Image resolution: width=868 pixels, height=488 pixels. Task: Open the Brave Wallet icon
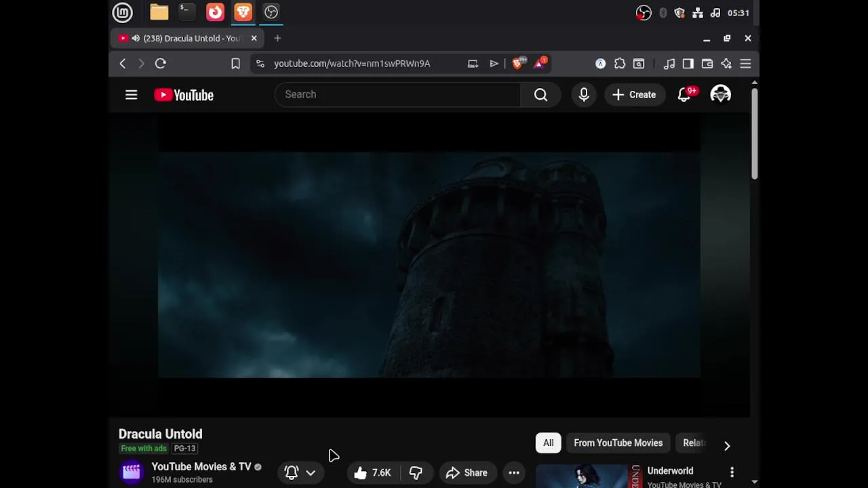pos(707,64)
